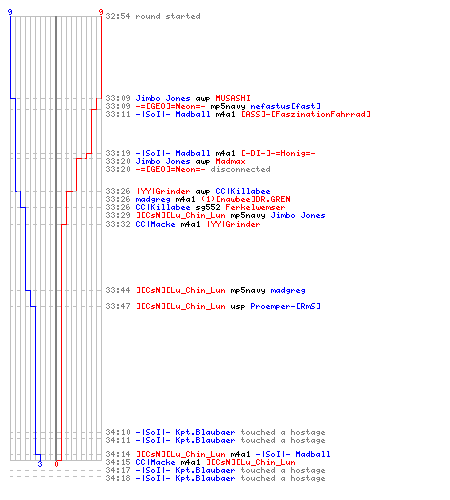Viewport: 450px width, 500px height.
Task: Select Madmax victim name at 33:20
Action: (230, 161)
